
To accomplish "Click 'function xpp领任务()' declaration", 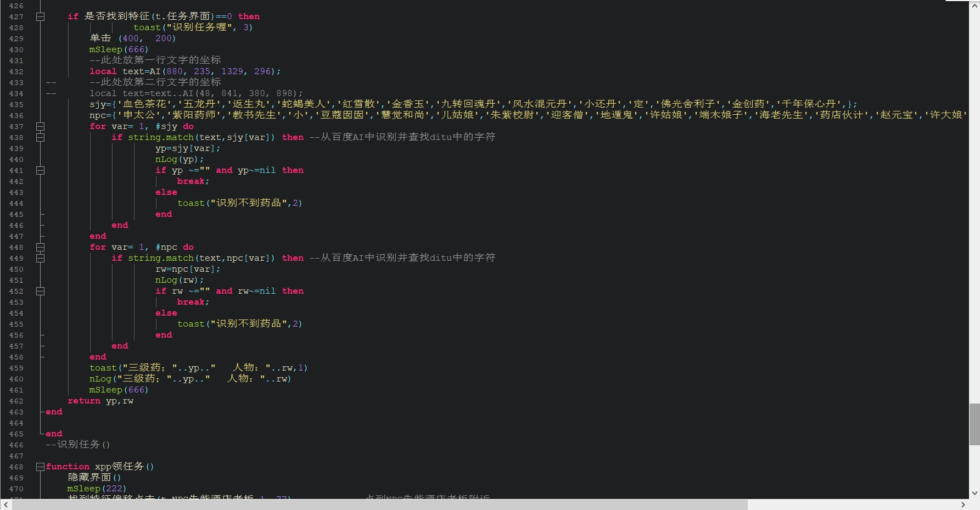I will 100,467.
